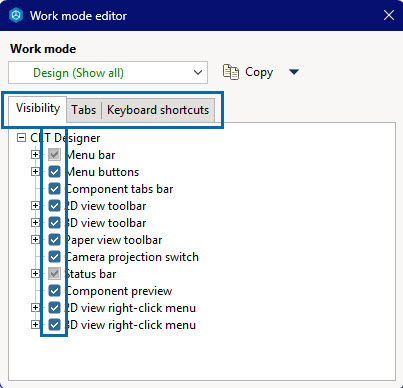This screenshot has height=388, width=403.
Task: Select the Component tabs bar row
Action: [119, 189]
